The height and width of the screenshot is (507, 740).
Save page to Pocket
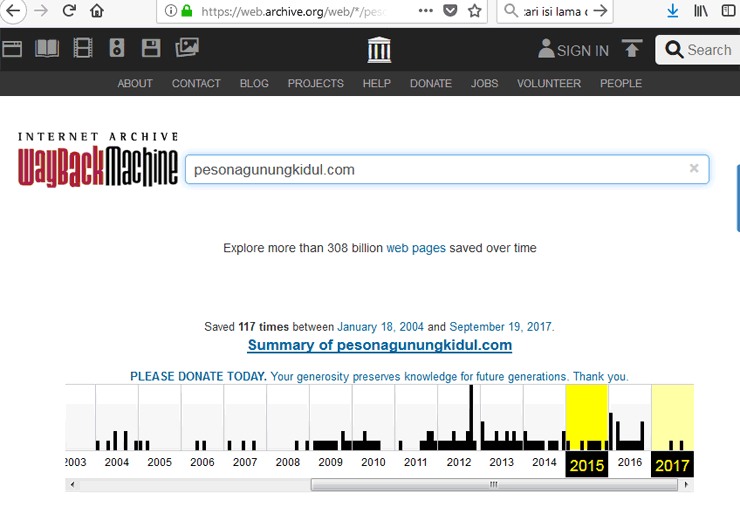click(450, 10)
